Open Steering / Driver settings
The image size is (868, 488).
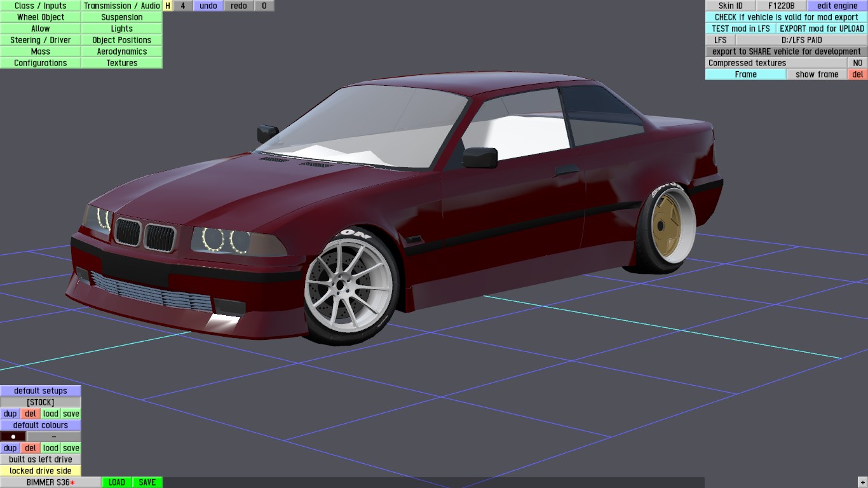tap(41, 40)
